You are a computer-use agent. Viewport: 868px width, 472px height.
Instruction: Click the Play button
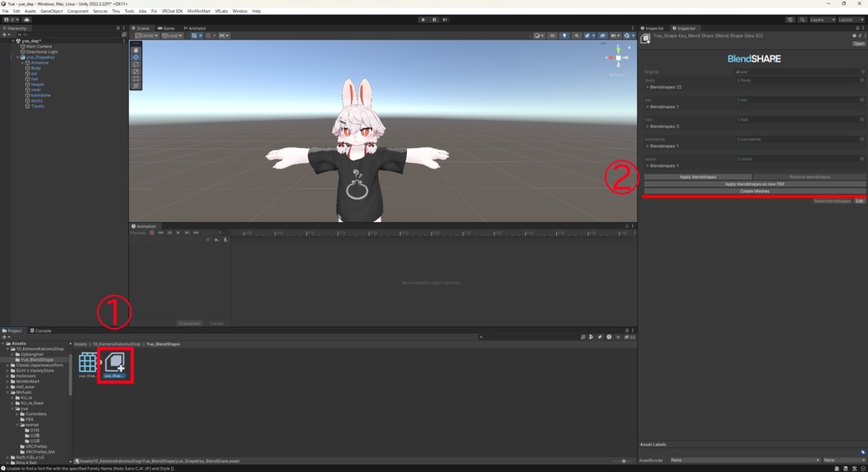(x=423, y=19)
